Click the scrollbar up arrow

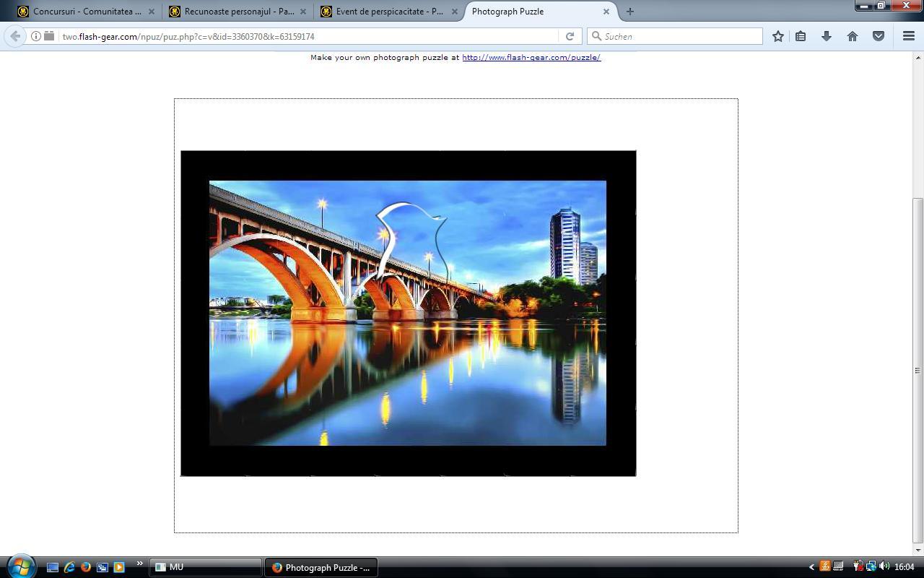coord(918,56)
